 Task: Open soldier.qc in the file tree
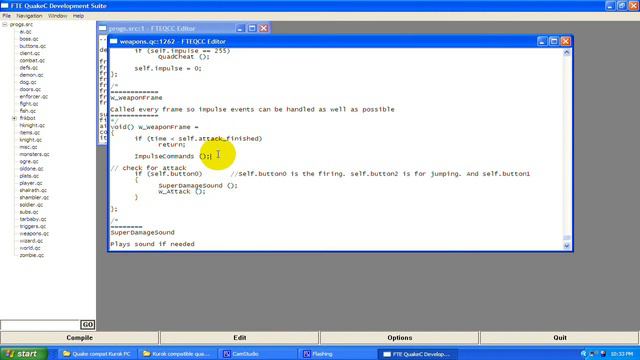click(31, 205)
